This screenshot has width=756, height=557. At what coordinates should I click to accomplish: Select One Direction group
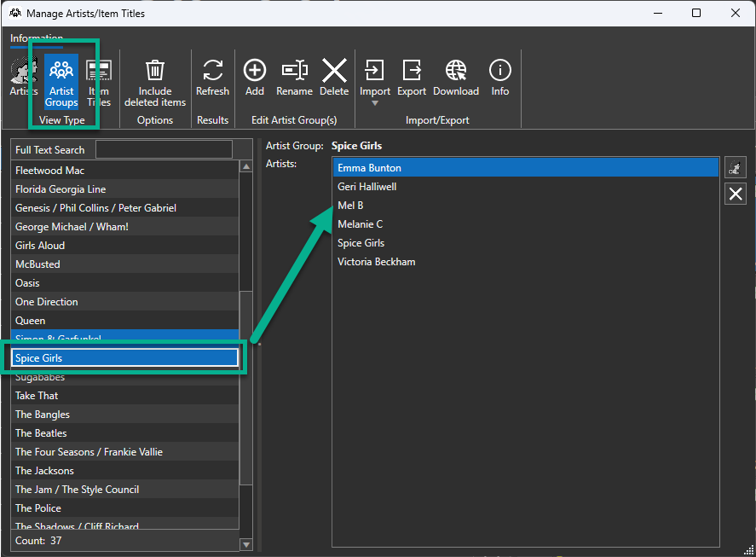click(x=125, y=302)
